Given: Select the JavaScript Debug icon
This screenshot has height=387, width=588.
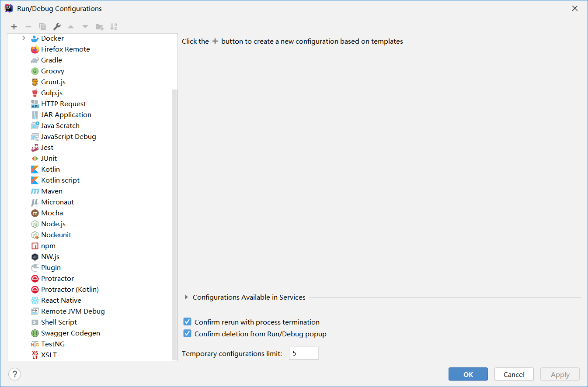Looking at the screenshot, I should pos(35,137).
